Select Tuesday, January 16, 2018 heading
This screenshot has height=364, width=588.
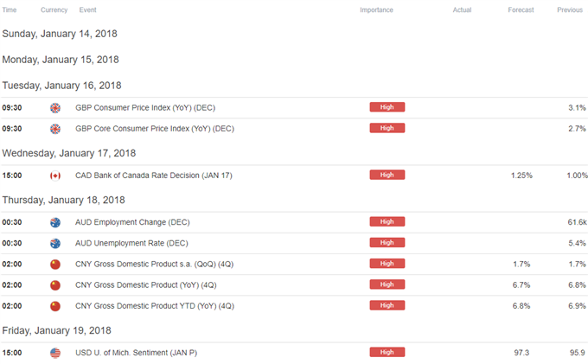[62, 86]
